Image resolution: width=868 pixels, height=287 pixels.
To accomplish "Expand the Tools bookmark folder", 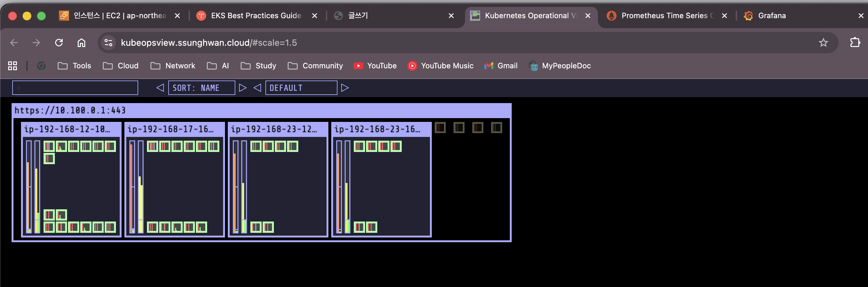I will [x=75, y=66].
